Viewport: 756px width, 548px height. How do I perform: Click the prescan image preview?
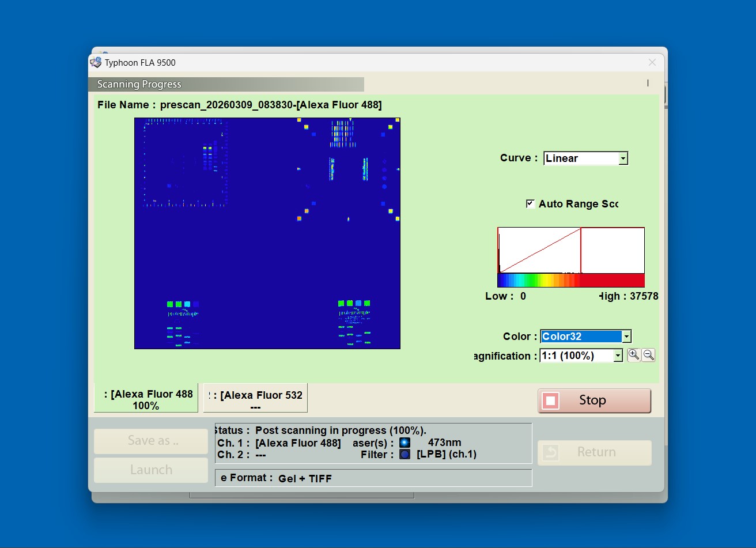pos(267,233)
